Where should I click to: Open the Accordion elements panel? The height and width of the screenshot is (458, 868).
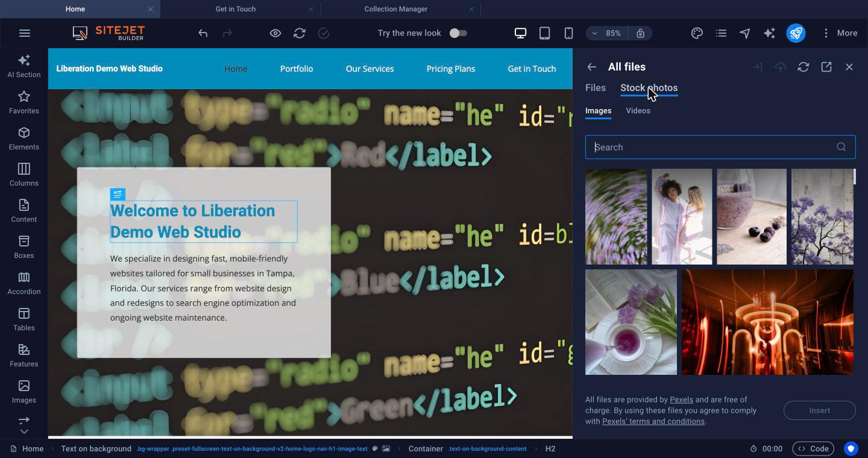click(x=24, y=283)
